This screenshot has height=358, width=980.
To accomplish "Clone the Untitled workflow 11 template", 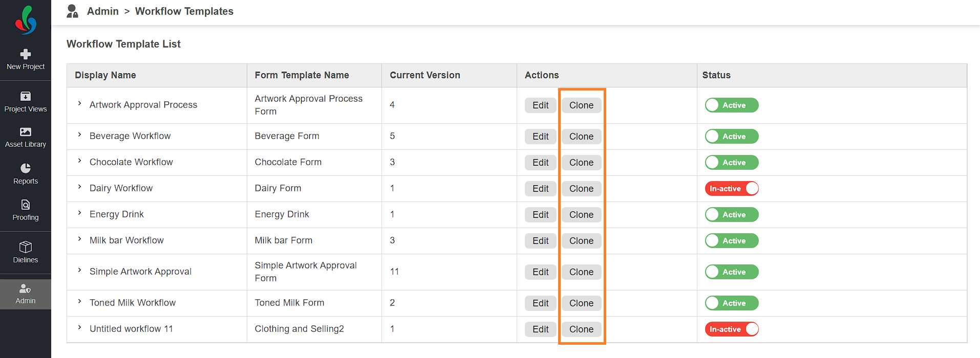I will [581, 329].
